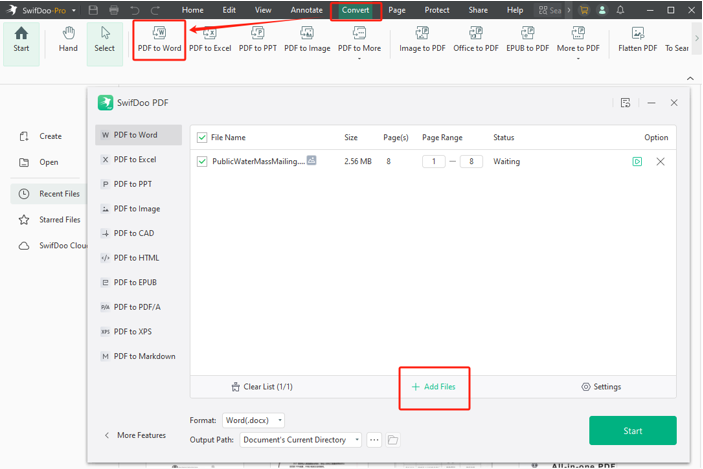Edit the page range end field
This screenshot has width=703, height=469.
point(471,161)
